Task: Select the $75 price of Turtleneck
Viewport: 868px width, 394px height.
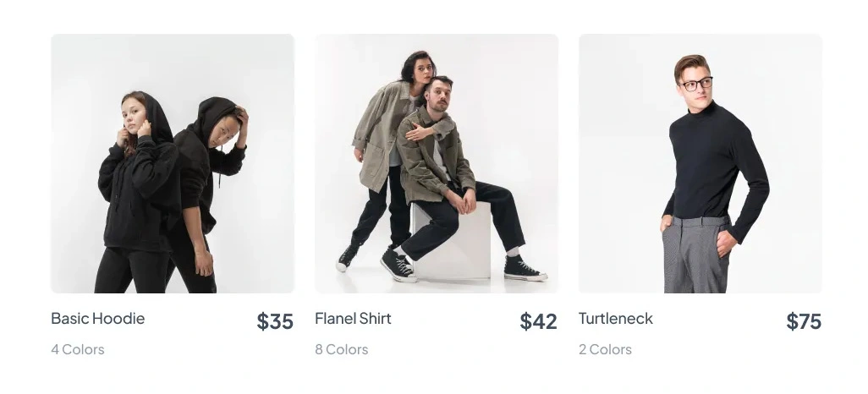Action: pos(804,321)
